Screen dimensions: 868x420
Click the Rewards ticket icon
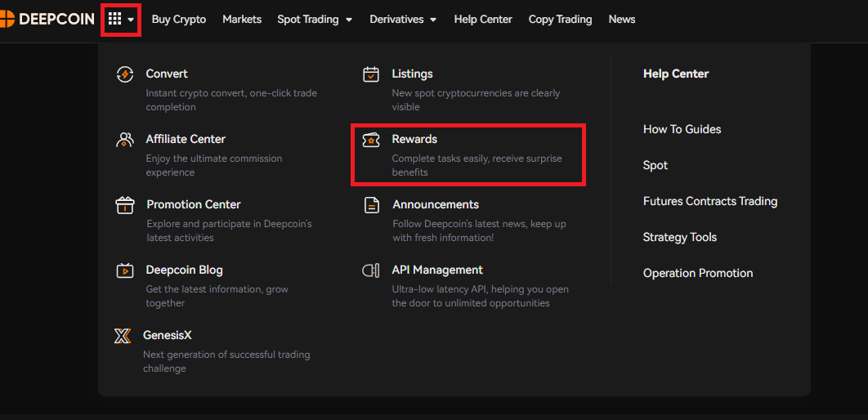(371, 140)
